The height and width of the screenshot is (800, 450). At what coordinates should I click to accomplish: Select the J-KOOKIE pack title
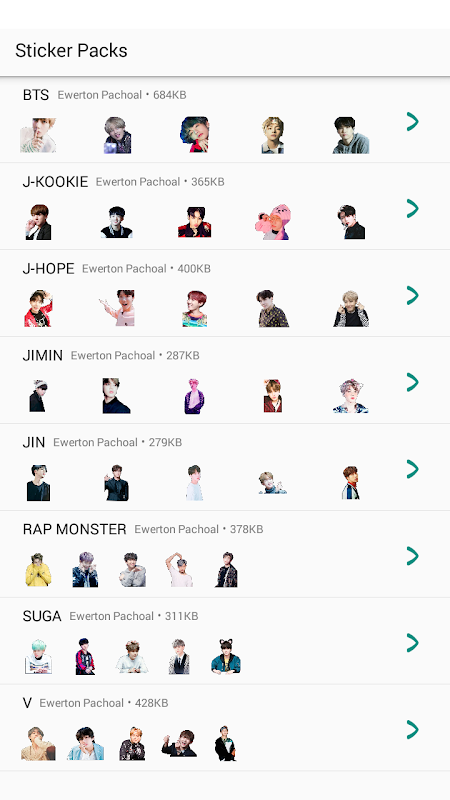point(55,182)
